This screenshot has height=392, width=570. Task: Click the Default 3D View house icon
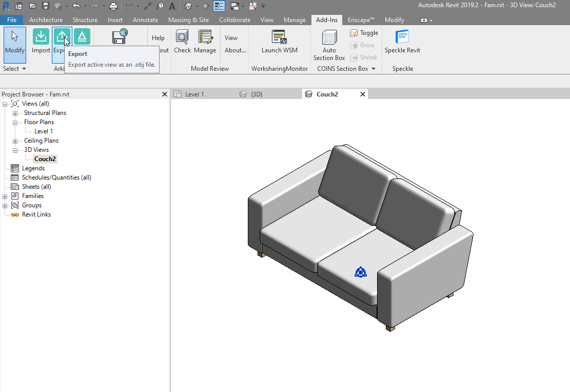(x=188, y=6)
